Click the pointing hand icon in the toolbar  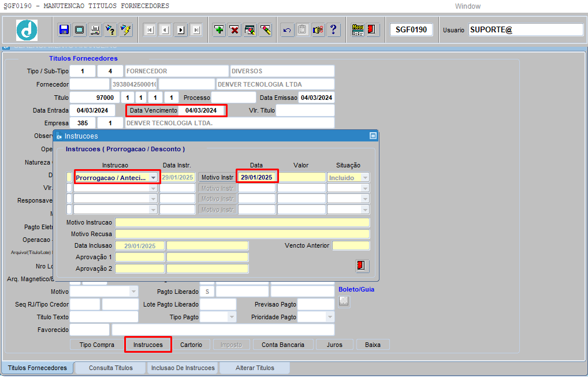pyautogui.click(x=318, y=30)
